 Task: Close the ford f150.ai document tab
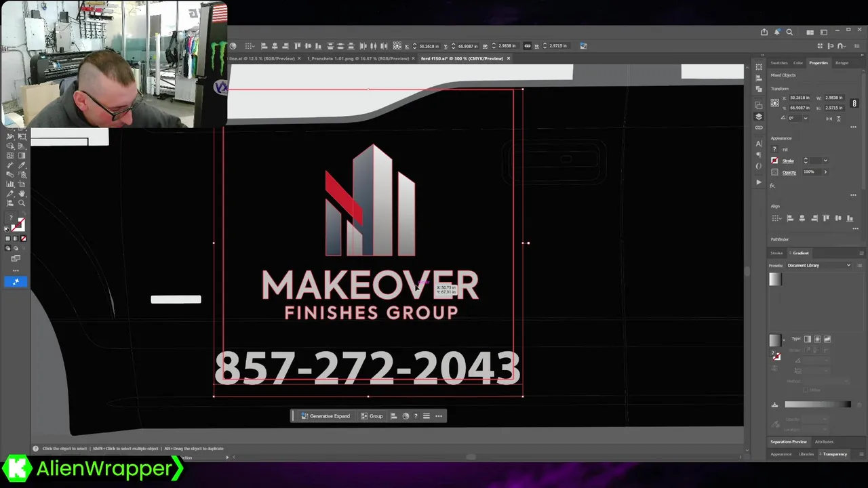pyautogui.click(x=509, y=58)
